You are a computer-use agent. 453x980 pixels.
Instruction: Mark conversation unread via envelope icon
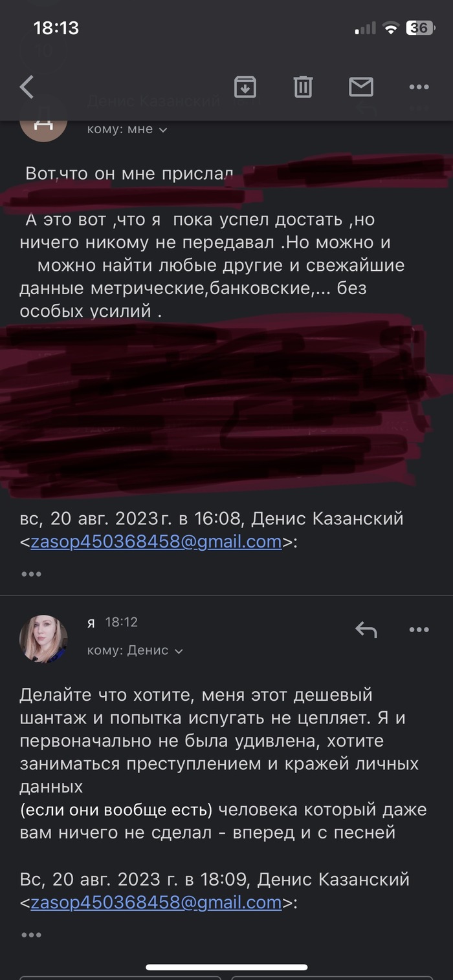click(x=361, y=87)
